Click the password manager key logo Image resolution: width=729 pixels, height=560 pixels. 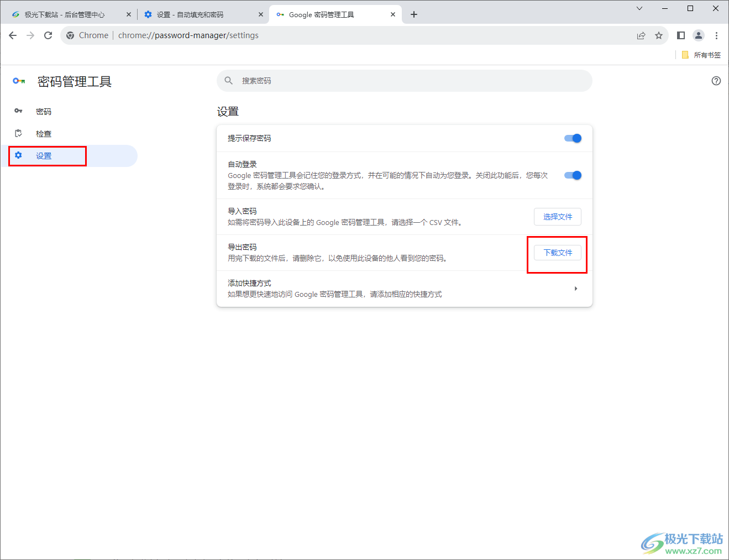(x=19, y=81)
